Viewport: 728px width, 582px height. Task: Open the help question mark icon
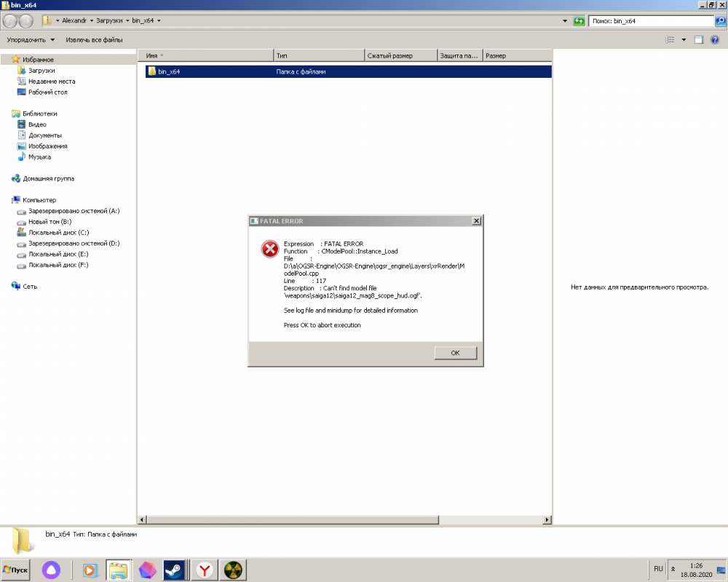(x=715, y=40)
